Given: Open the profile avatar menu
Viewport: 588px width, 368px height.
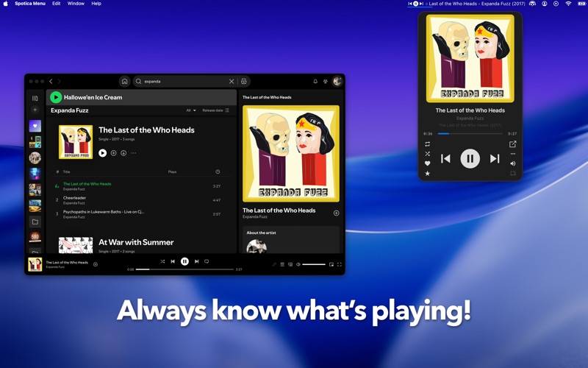Looking at the screenshot, I should pyautogui.click(x=337, y=81).
